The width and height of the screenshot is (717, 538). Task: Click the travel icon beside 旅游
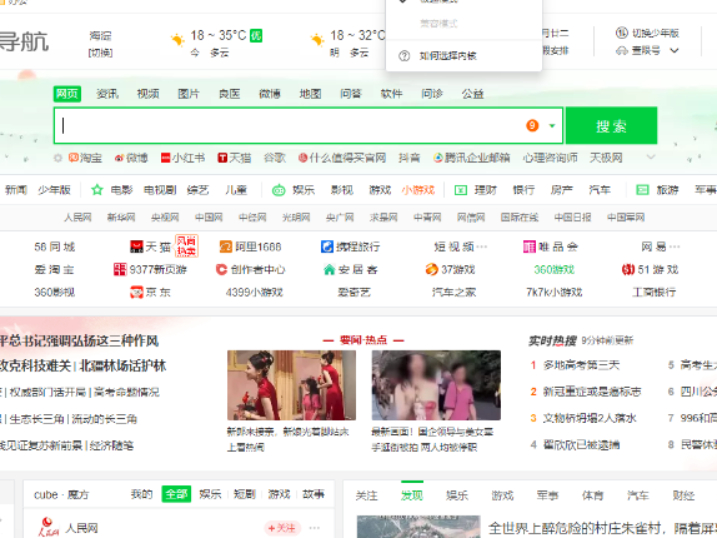coord(642,190)
